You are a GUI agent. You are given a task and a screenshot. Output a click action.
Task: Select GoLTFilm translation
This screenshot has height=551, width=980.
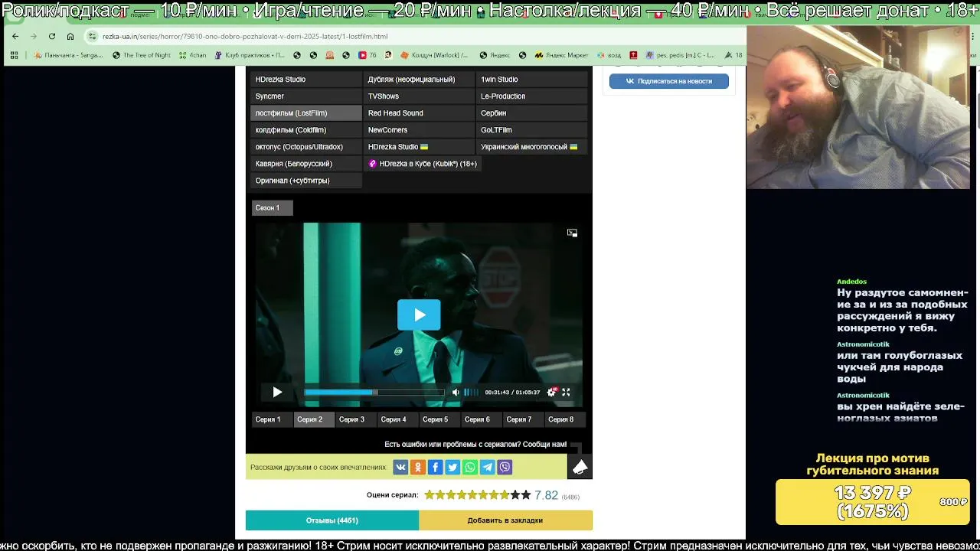pyautogui.click(x=531, y=130)
